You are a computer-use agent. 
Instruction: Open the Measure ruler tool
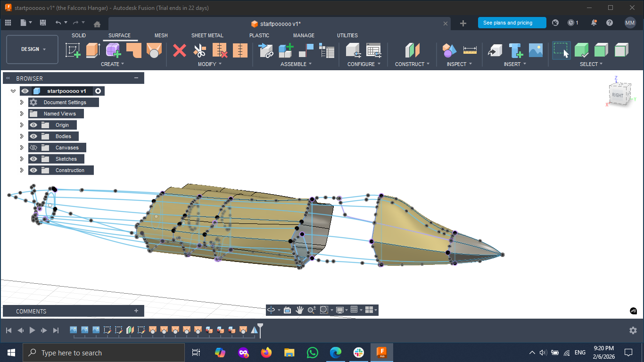point(470,50)
